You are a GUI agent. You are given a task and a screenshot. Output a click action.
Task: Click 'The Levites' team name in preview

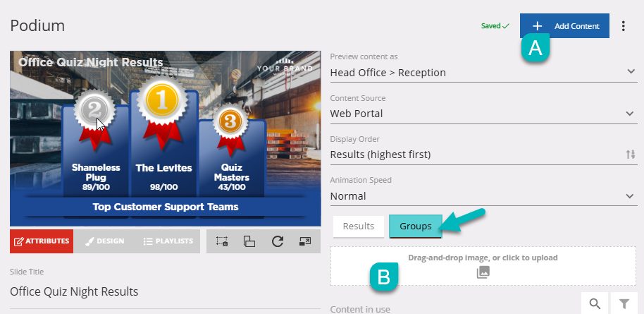[164, 168]
